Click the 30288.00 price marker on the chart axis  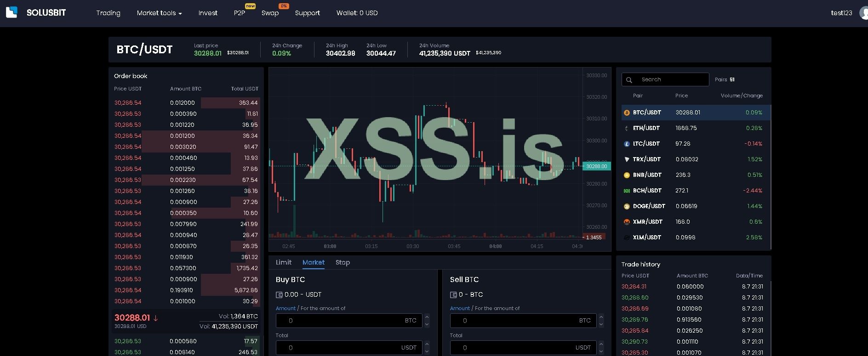click(x=597, y=166)
